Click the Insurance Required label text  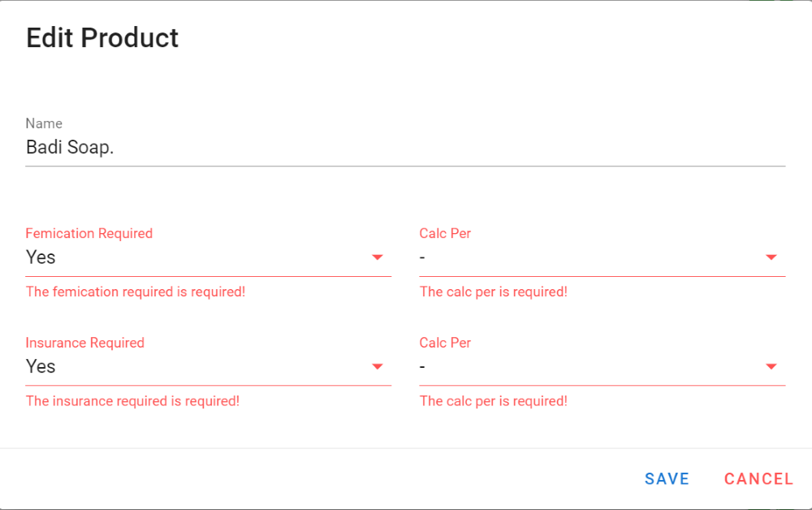85,343
